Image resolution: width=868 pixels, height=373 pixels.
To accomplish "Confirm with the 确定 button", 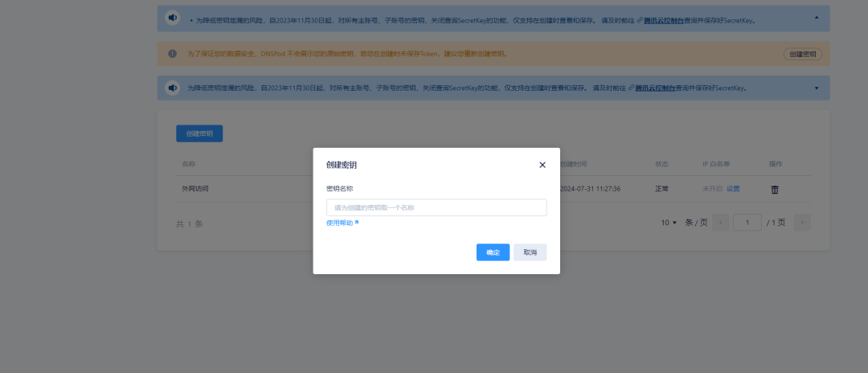I will pyautogui.click(x=493, y=252).
